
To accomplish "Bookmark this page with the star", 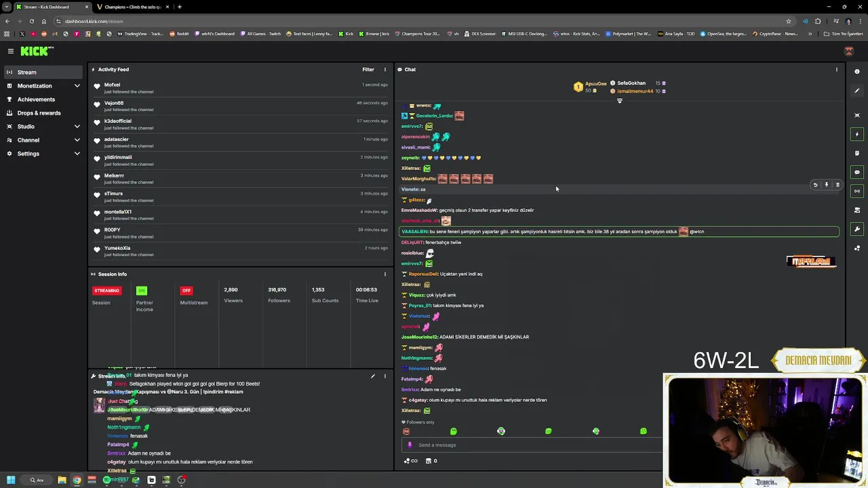I will coord(789,21).
